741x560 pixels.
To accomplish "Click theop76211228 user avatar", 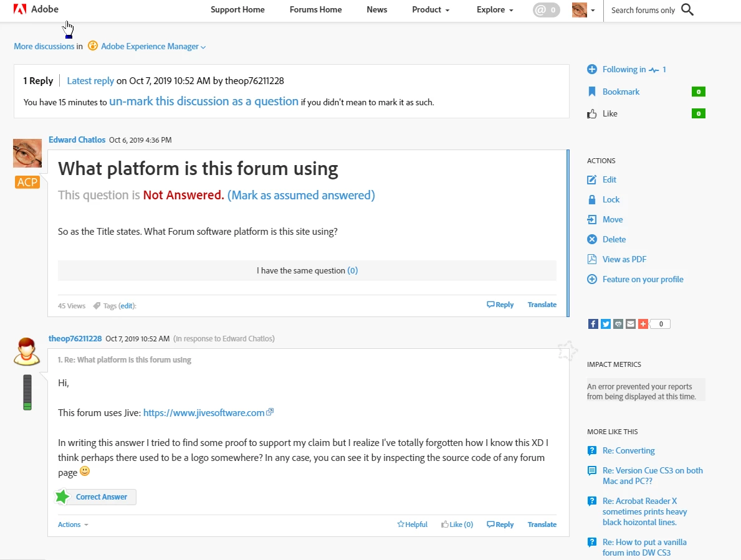I will (x=26, y=351).
